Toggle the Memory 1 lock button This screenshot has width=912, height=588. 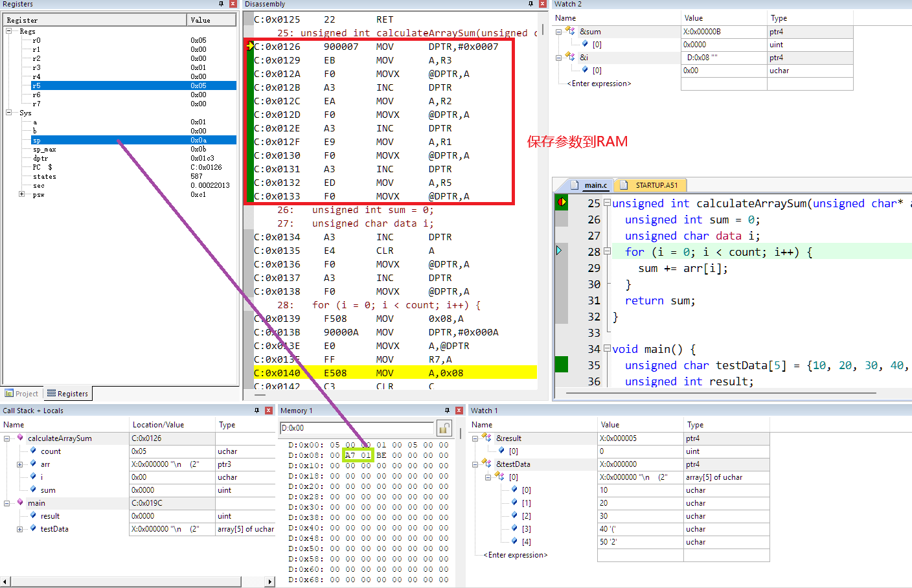tap(444, 428)
